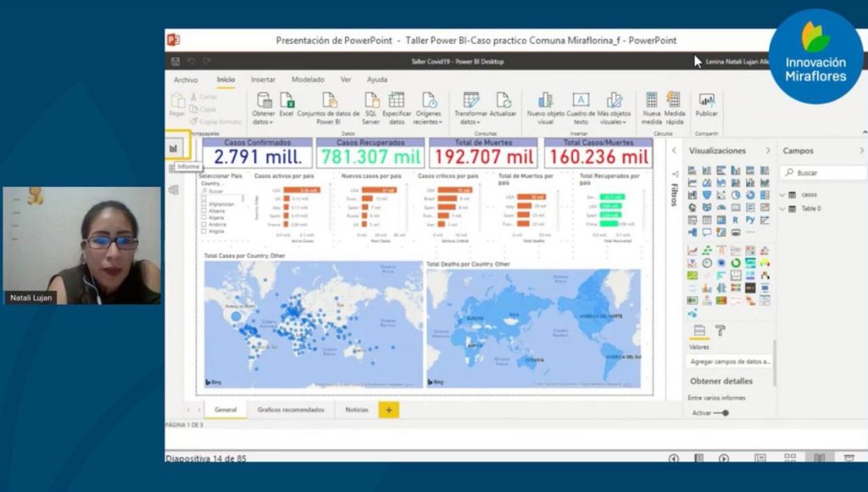
Task: Collapse the Visualizaciones pane
Action: 768,151
